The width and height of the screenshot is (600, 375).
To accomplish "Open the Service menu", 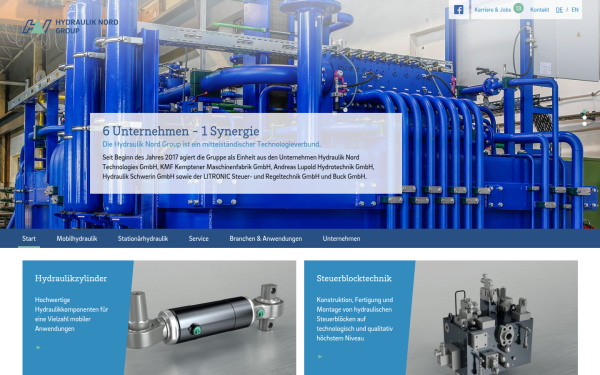I will tap(199, 238).
